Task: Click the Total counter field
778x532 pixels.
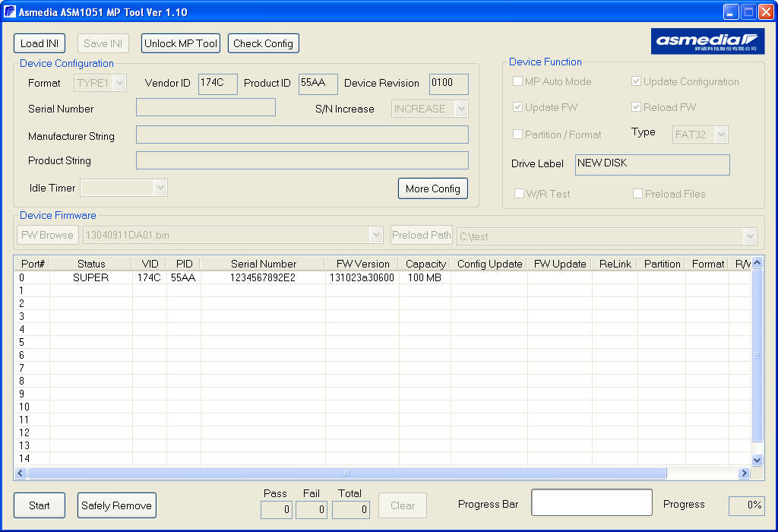Action: [x=351, y=510]
